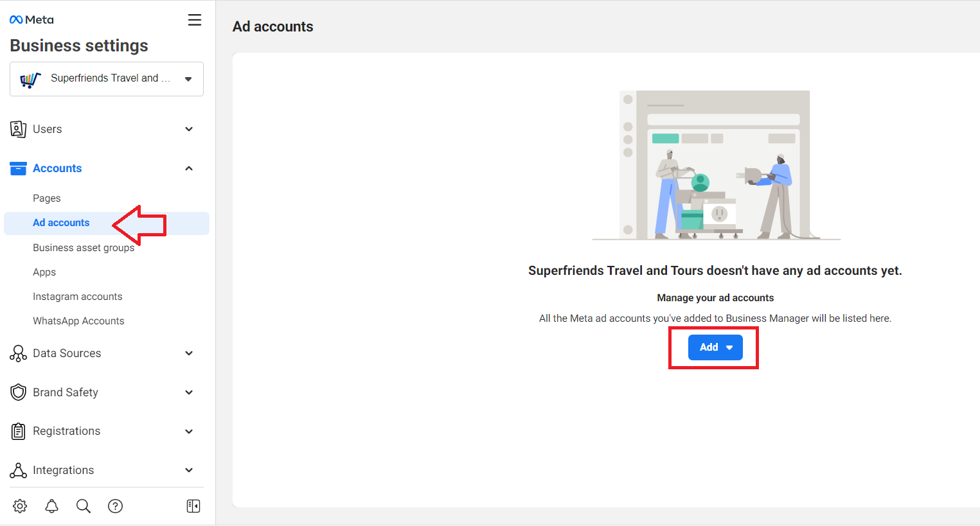Expand the Integrations section chevron

coord(189,470)
